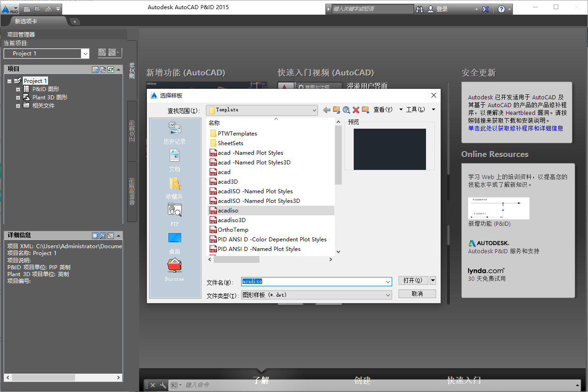The width and height of the screenshot is (588, 392).
Task: Expand the P&ID 图形 tree node
Action: tap(17, 89)
